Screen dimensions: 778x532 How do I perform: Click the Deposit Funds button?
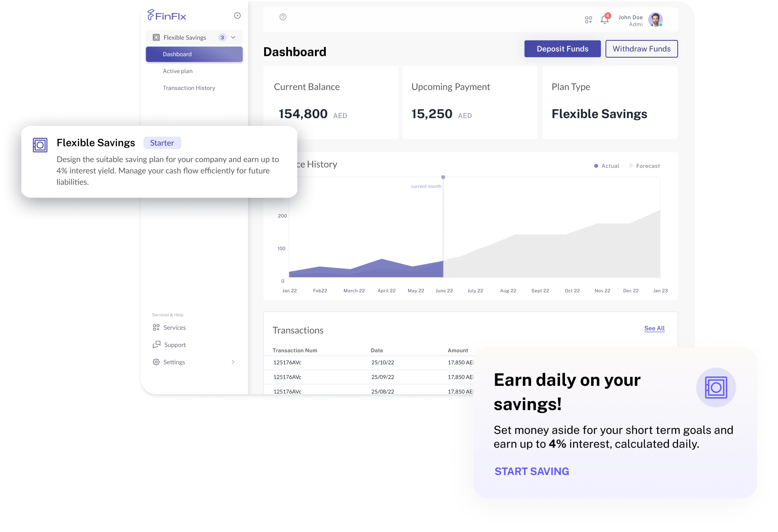pos(562,48)
